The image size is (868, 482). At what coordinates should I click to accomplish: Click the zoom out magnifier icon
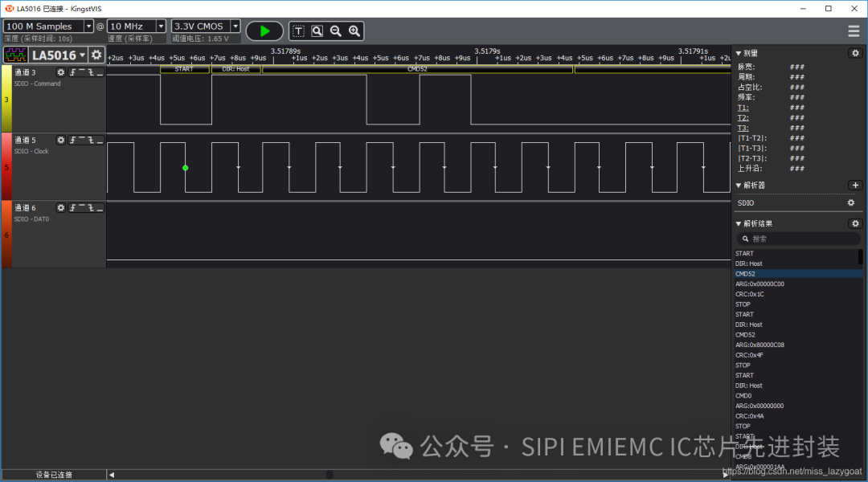point(335,31)
